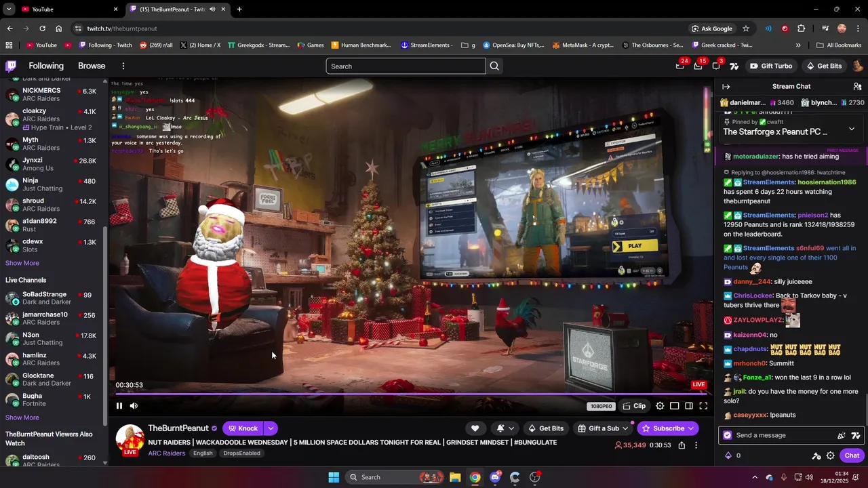Open the Human Benchmark bookmark
The height and width of the screenshot is (488, 868).
click(361, 45)
